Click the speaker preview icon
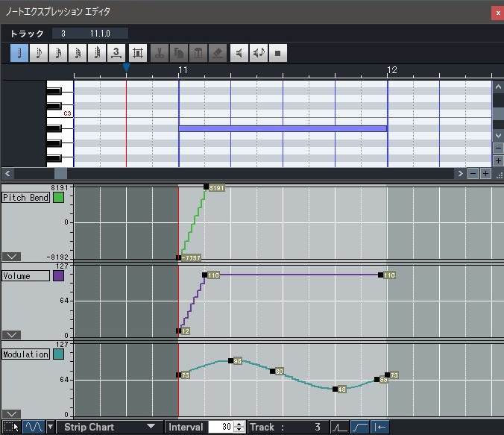Screen dimensions: 504x435 (239, 53)
